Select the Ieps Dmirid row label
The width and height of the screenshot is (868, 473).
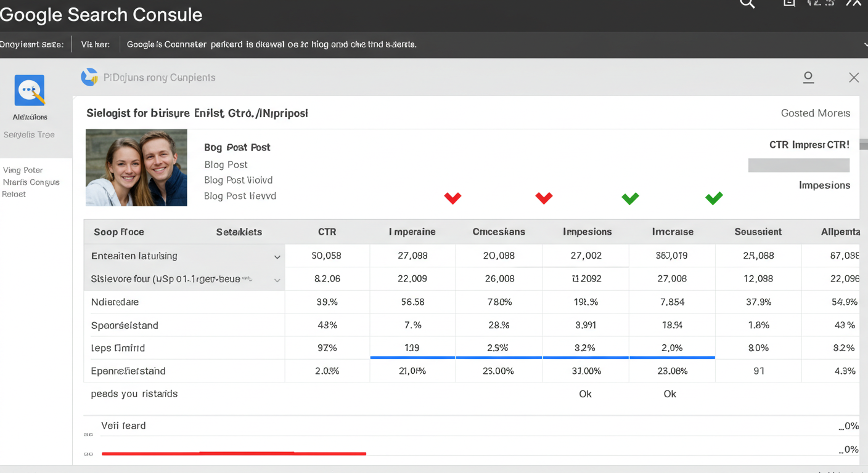(118, 348)
